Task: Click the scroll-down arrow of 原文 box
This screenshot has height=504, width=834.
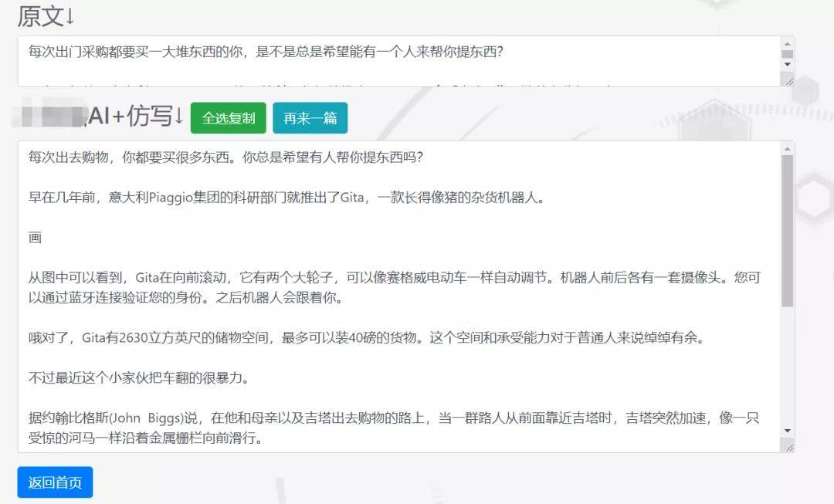Action: coord(787,64)
